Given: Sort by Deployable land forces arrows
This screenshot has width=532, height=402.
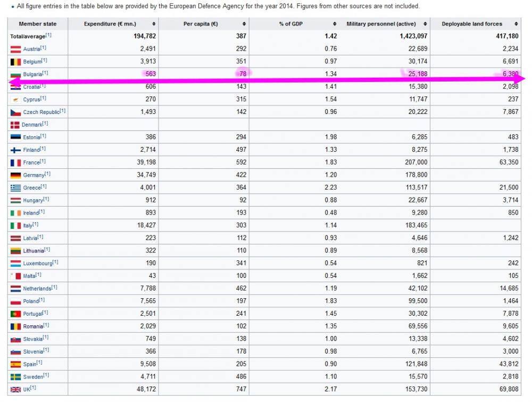Looking at the screenshot, I should pos(516,24).
